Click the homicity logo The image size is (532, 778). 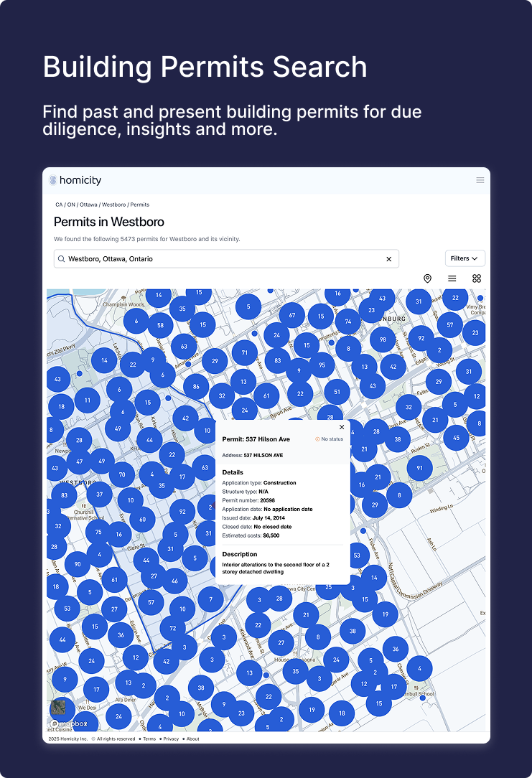pos(75,180)
